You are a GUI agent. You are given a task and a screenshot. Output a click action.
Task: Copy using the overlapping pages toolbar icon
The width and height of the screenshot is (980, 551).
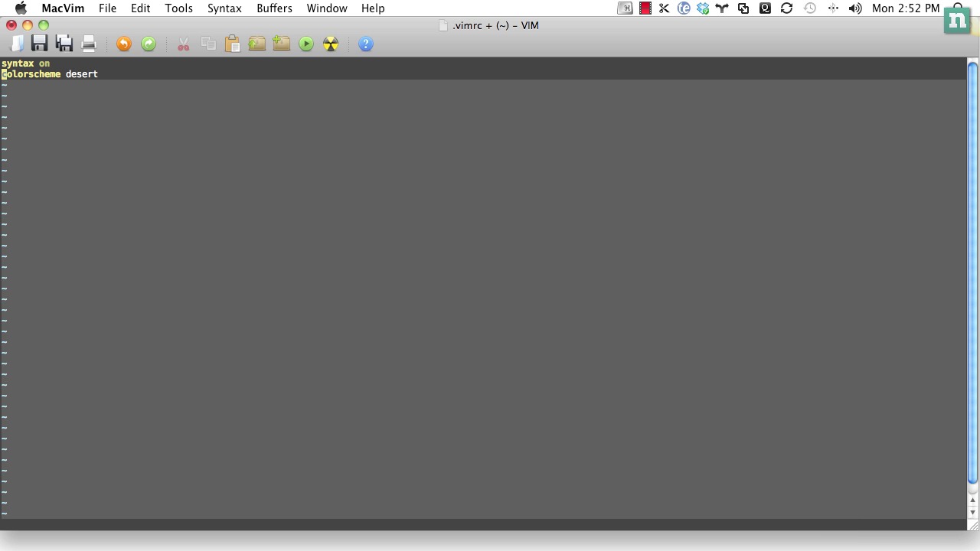point(208,44)
